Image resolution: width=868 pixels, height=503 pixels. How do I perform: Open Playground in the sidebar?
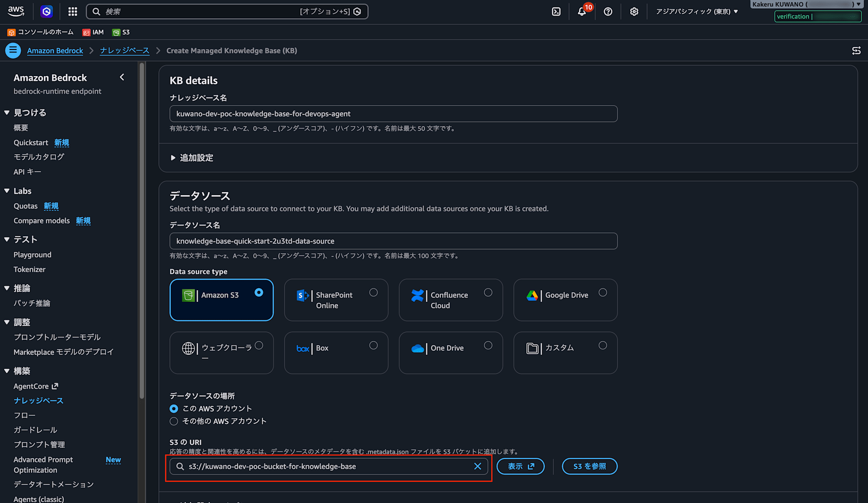(33, 255)
